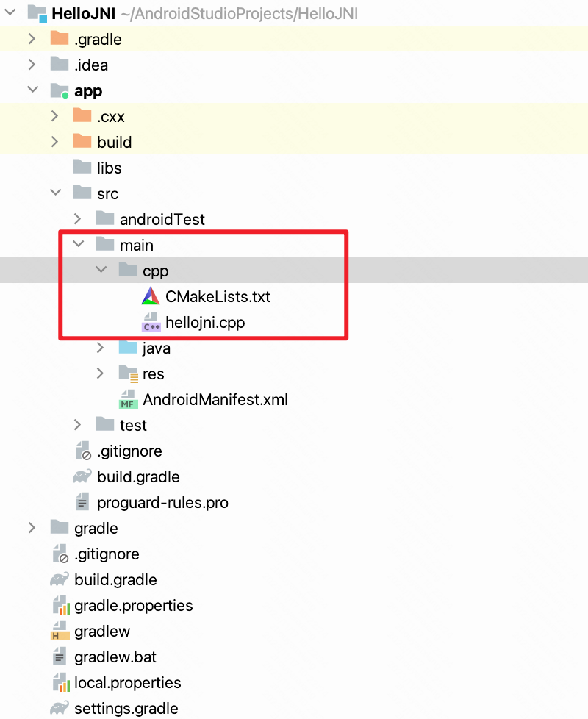Select the settings.gradle Gradle icon
588x719 pixels.
(60, 708)
